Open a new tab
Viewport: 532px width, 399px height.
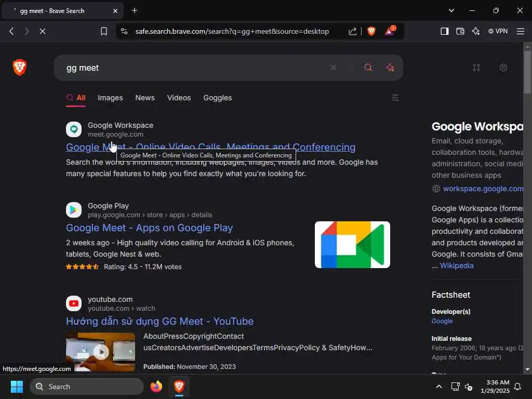click(135, 10)
